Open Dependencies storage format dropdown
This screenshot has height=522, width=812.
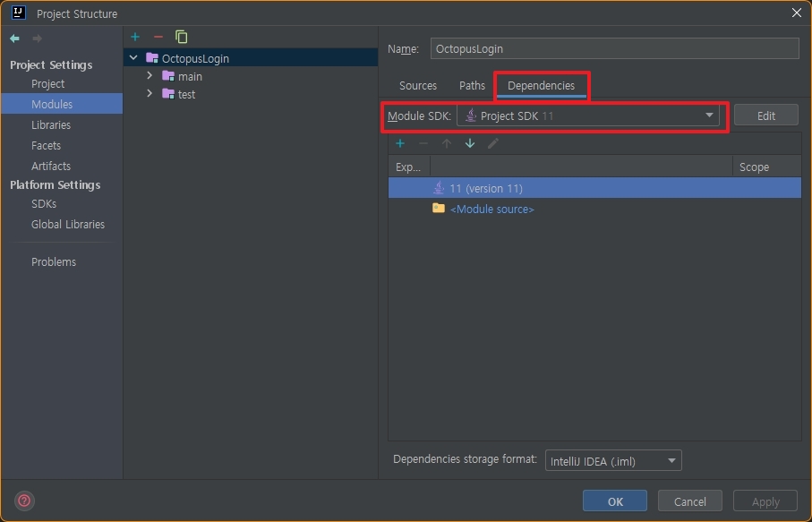pyautogui.click(x=613, y=461)
